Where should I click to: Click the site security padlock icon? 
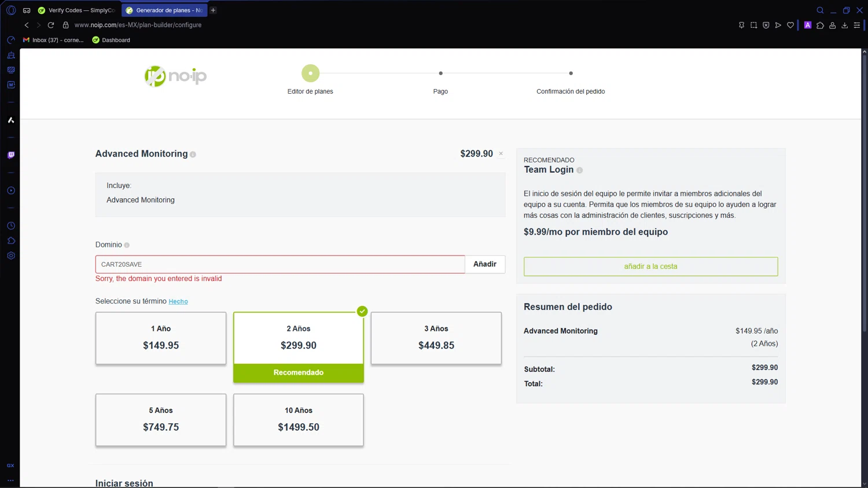coord(66,25)
